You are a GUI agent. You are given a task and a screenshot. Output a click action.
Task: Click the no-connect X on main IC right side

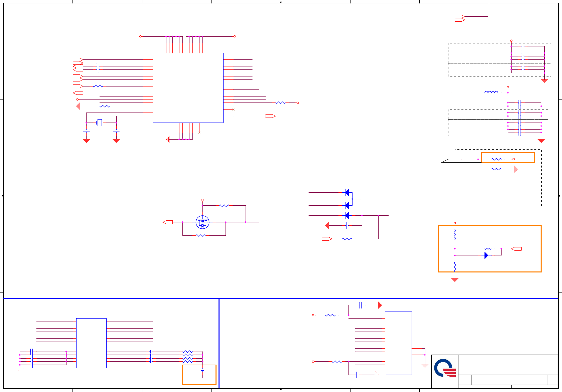coord(233,110)
